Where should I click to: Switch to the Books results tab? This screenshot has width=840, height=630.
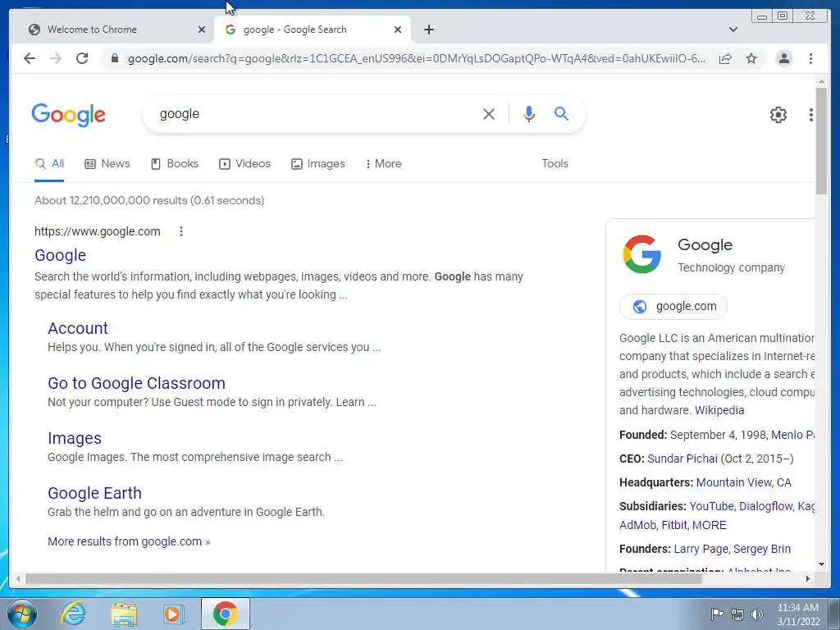click(175, 164)
